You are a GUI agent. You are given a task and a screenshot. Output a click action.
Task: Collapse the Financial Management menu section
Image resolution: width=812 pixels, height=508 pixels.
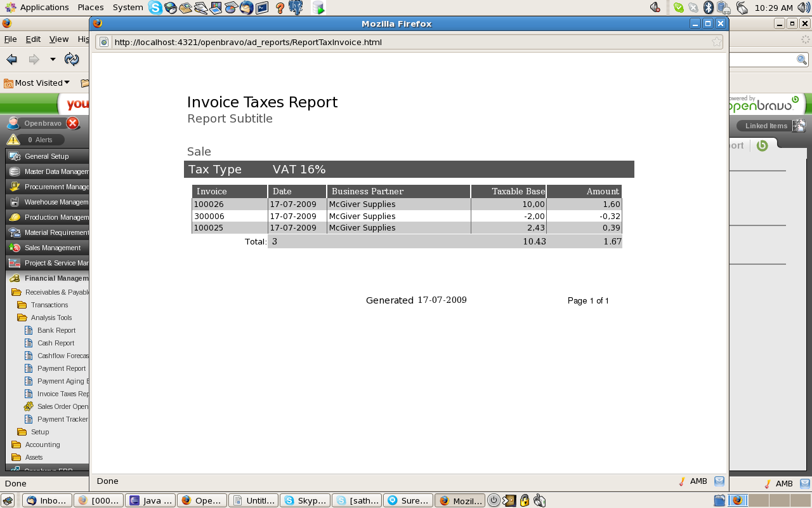[x=48, y=278]
